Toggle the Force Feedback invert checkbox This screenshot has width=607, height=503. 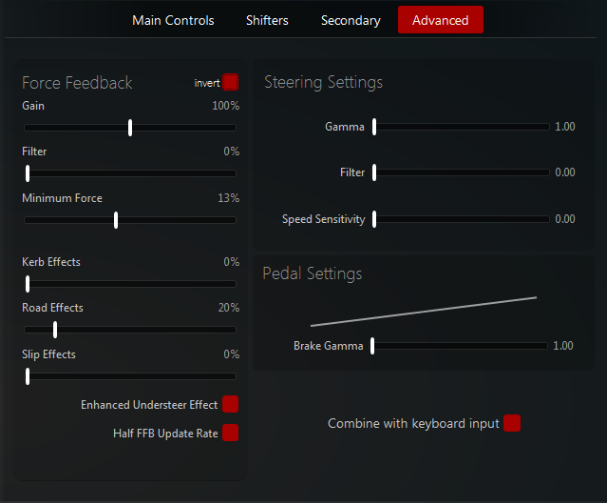pos(230,82)
